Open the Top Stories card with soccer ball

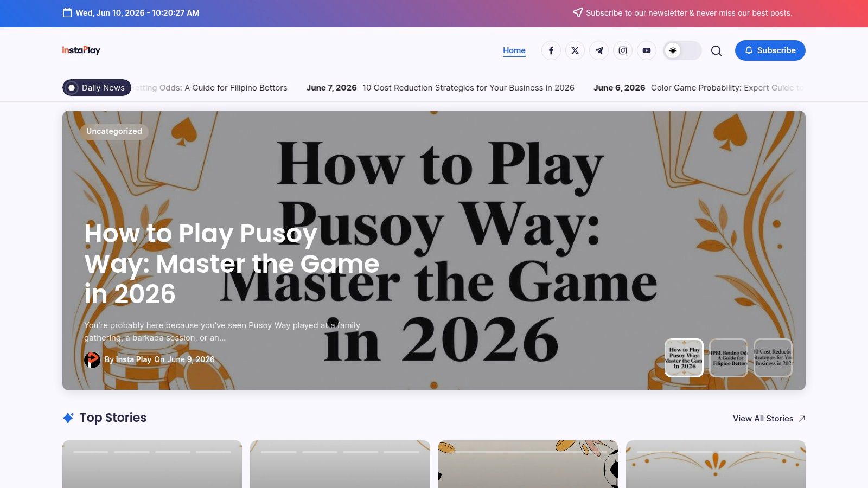coord(528,464)
